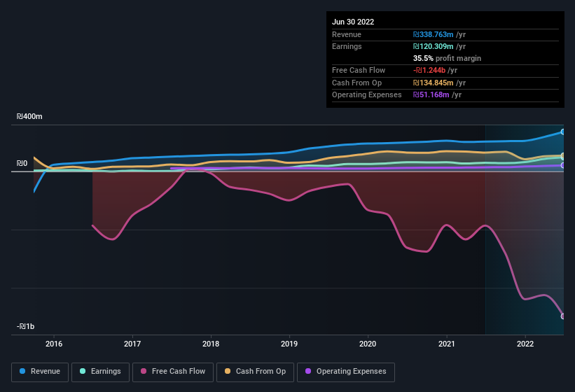
Task: Click the 2017 x-axis label
Action: 132,344
